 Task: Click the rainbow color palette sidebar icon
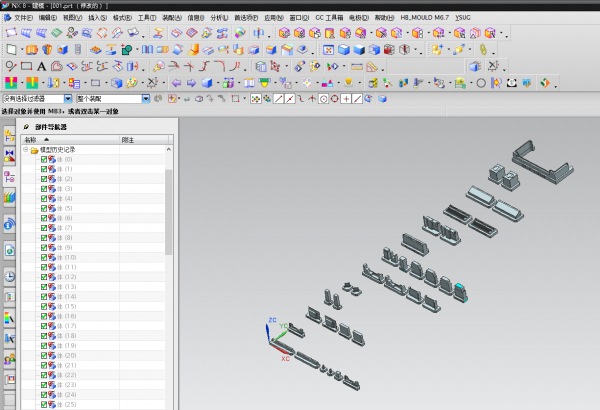coord(10,318)
